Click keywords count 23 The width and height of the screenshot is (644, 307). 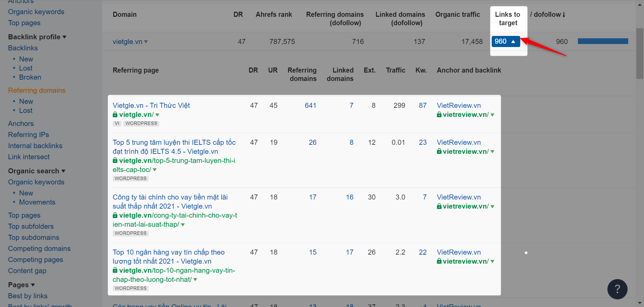click(x=423, y=142)
